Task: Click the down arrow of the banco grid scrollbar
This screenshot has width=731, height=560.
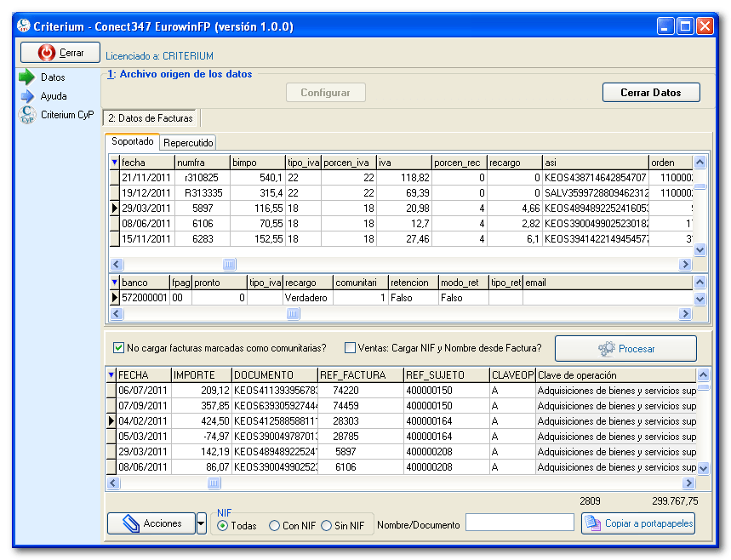Action: click(x=700, y=299)
